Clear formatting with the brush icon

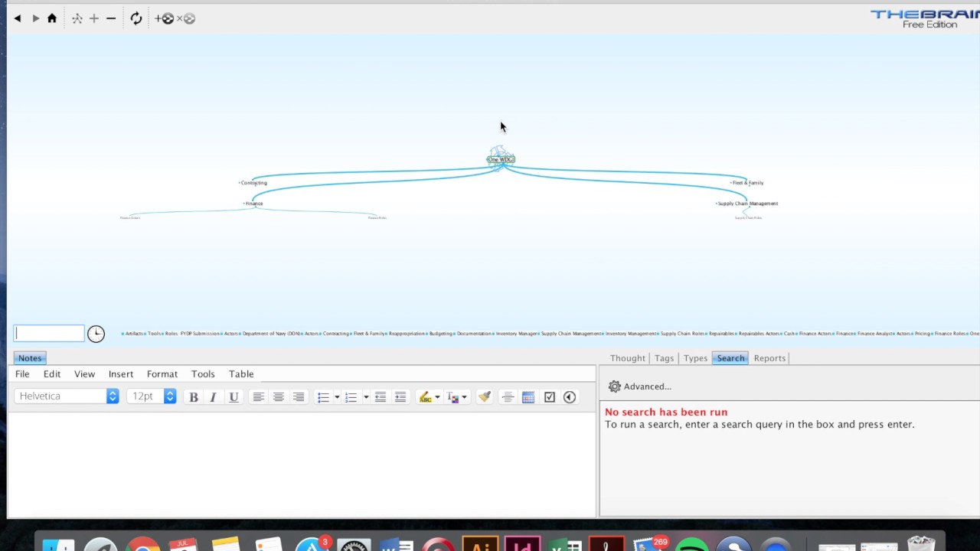(485, 396)
